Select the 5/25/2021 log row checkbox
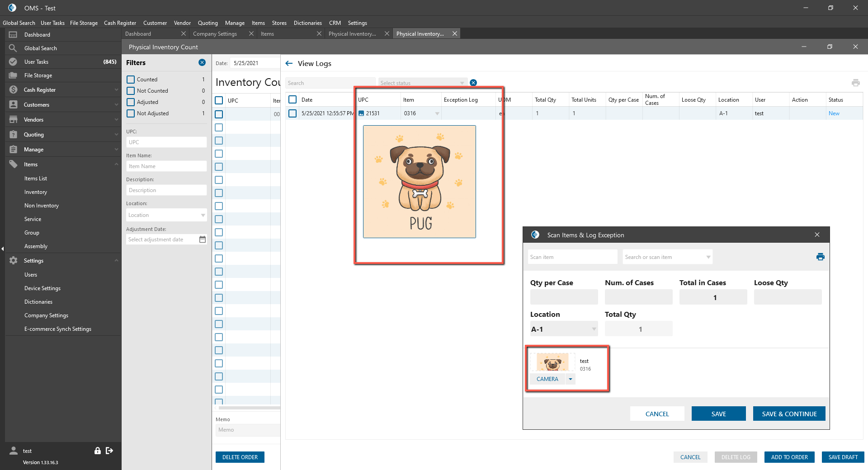Viewport: 868px width, 470px height. coord(292,113)
